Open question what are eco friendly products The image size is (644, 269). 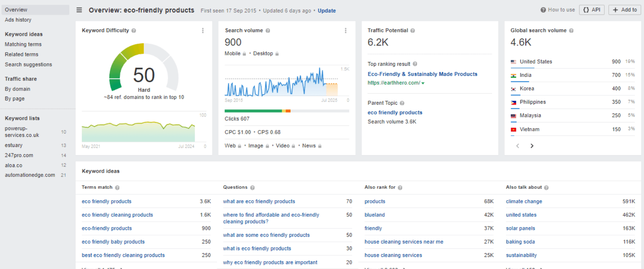pos(259,202)
